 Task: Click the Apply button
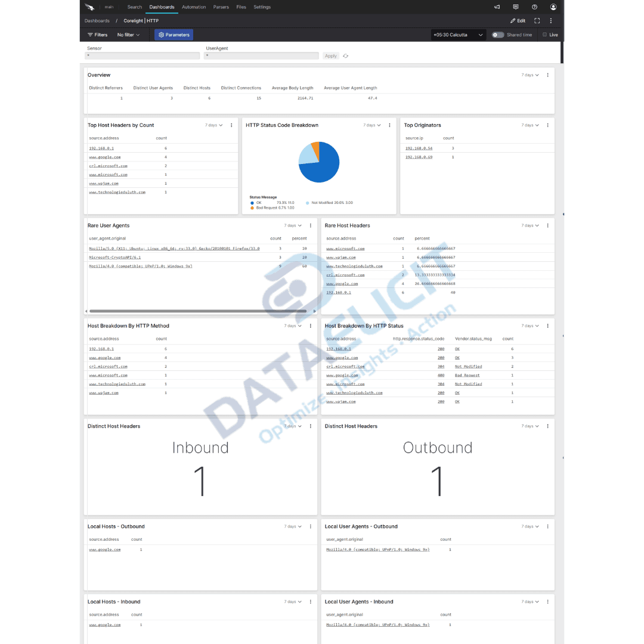pyautogui.click(x=330, y=55)
